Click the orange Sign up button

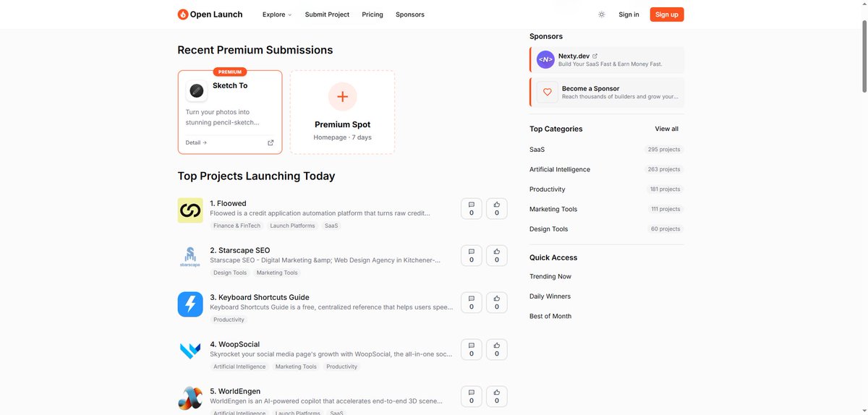point(667,14)
